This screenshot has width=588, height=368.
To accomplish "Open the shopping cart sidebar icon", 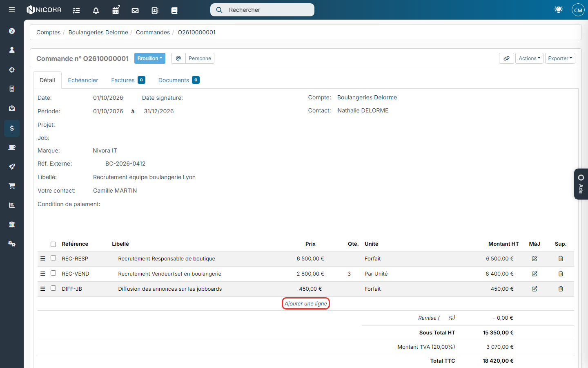I will (12, 186).
